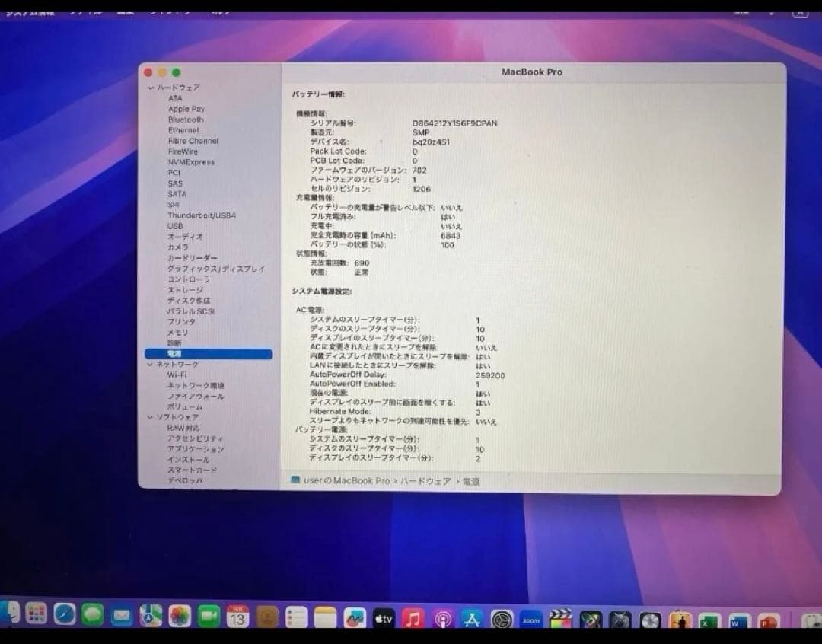Collapse the ハードウェア section
This screenshot has height=644, width=822.
pyautogui.click(x=151, y=88)
